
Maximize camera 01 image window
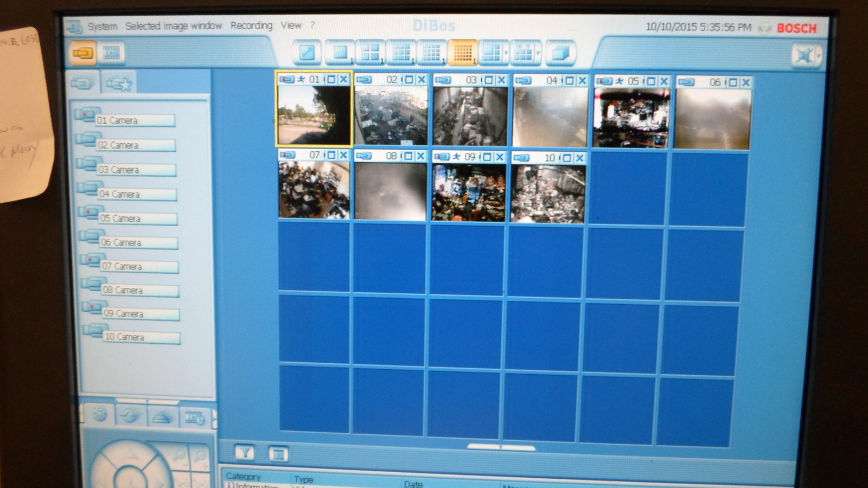click(331, 80)
